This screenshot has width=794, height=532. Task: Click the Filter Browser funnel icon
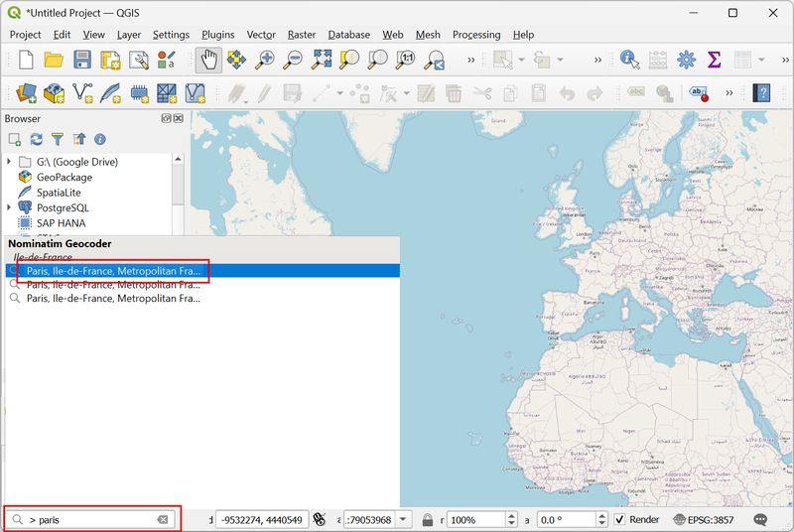58,140
